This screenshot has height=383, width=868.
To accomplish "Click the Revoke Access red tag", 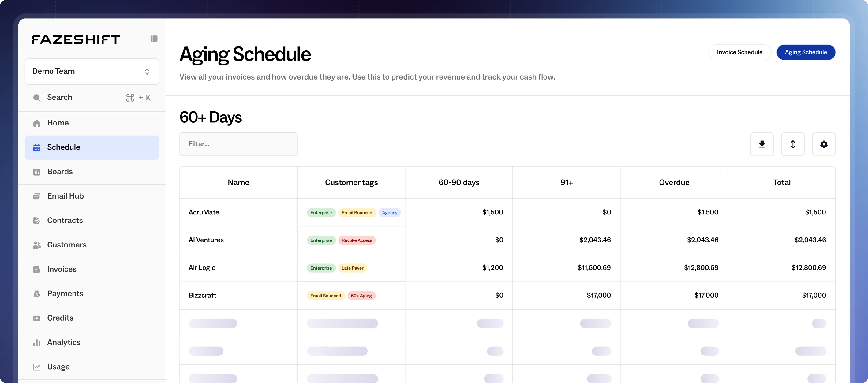I will pos(357,240).
